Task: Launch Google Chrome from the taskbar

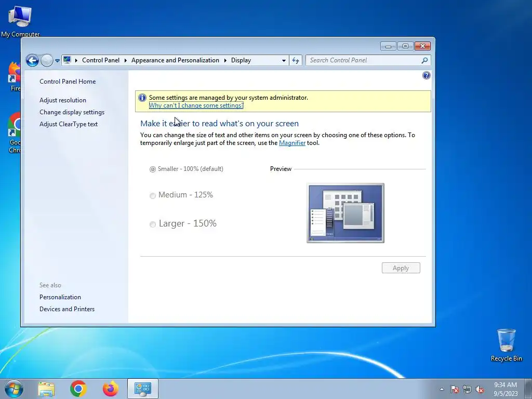Action: (x=78, y=389)
